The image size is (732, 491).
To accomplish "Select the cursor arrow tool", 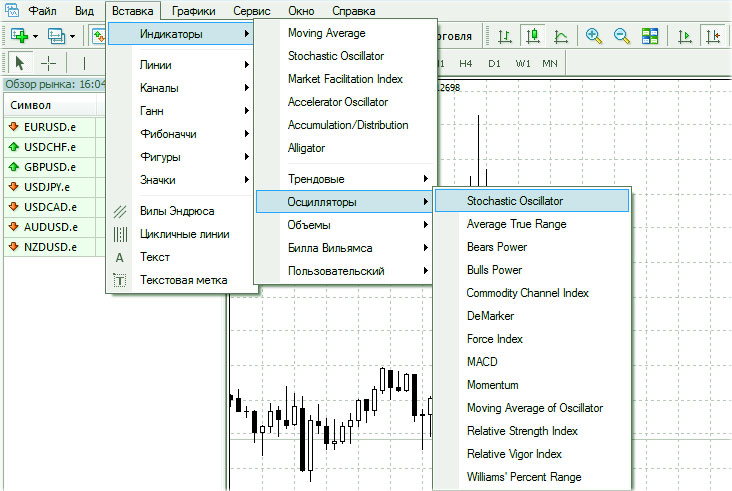I will [19, 63].
